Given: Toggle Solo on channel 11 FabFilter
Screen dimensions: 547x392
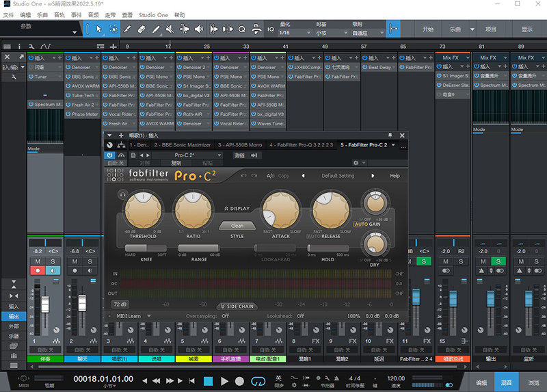Looking at the screenshot, I should click(424, 261).
